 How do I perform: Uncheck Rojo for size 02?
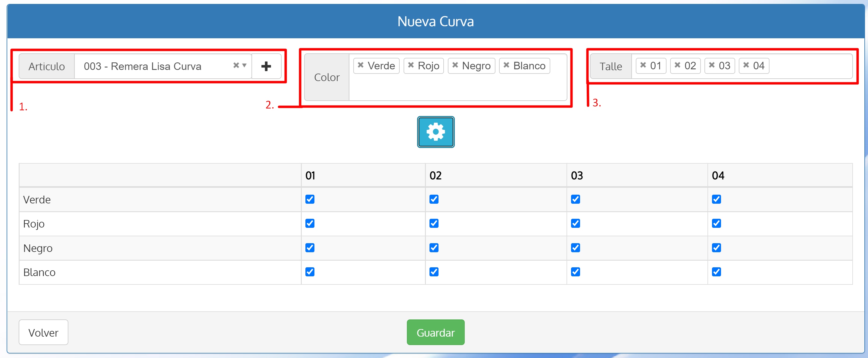(x=434, y=224)
